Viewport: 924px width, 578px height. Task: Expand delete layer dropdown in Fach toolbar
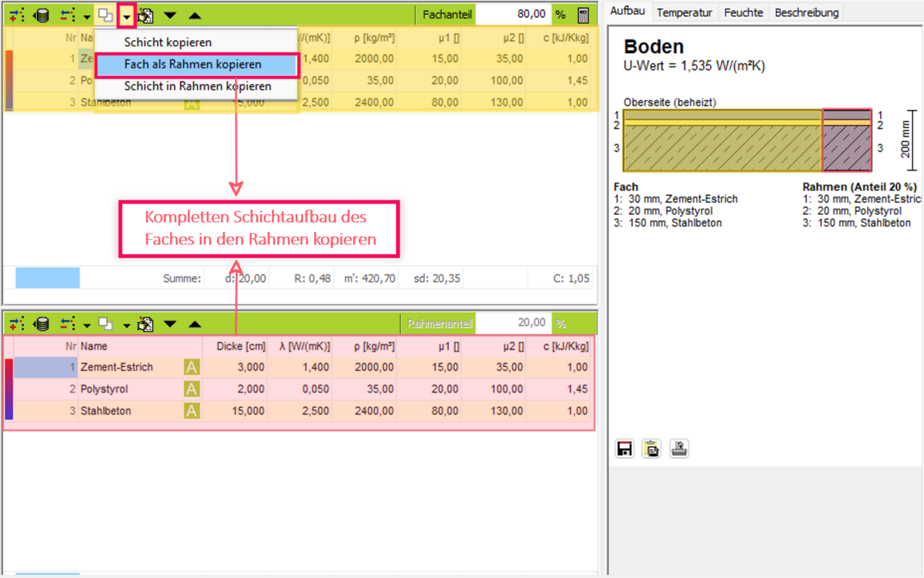tap(87, 15)
